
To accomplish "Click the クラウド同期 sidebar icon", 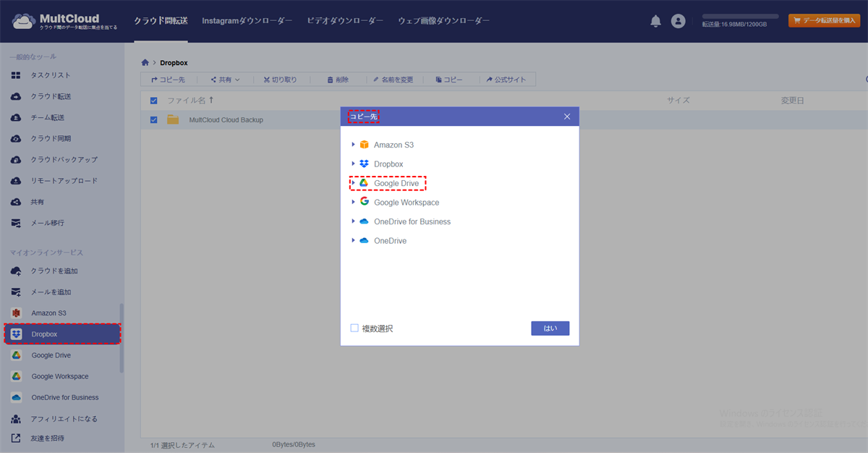I will (x=16, y=138).
